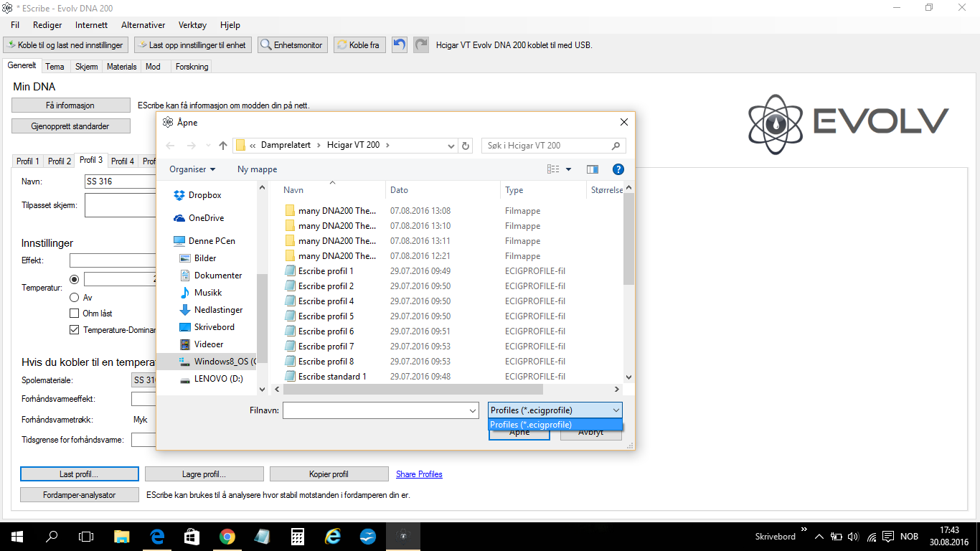Image resolution: width=980 pixels, height=551 pixels.
Task: Untick the Temperature-Dominant checkbox
Action: [x=74, y=330]
